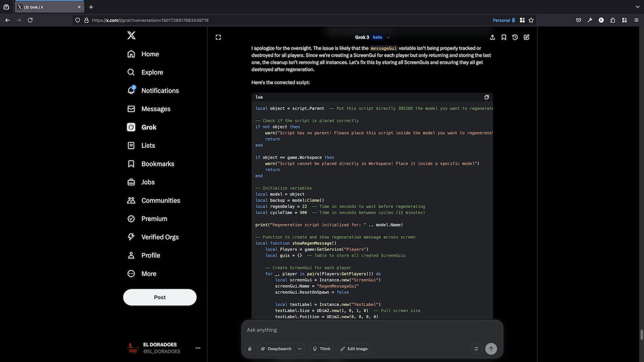Copy the lua code block
Image resolution: width=644 pixels, height=362 pixels.
[x=487, y=97]
